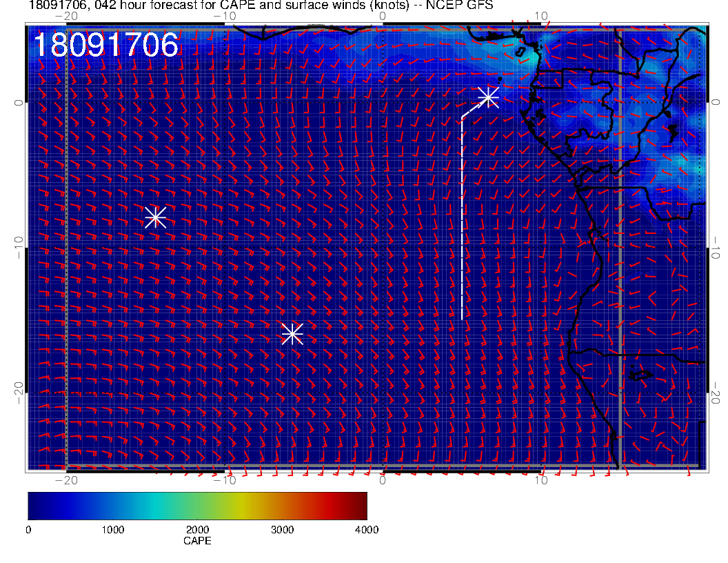Click the cyan section of the CAPE colorbar
Screen dimensions: 728x563
(156, 506)
